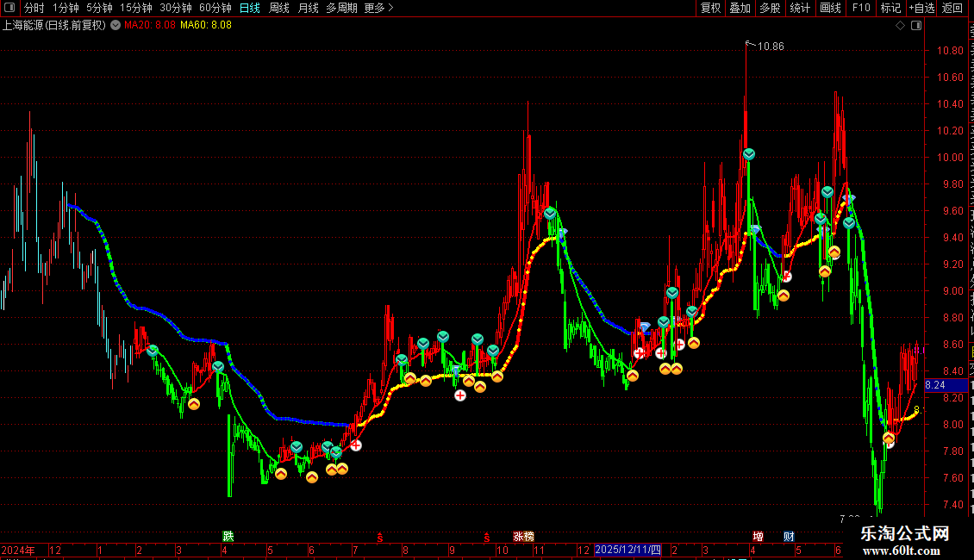Select the 15分钟 period tab
Image resolution: width=974 pixels, height=560 pixels.
135,8
